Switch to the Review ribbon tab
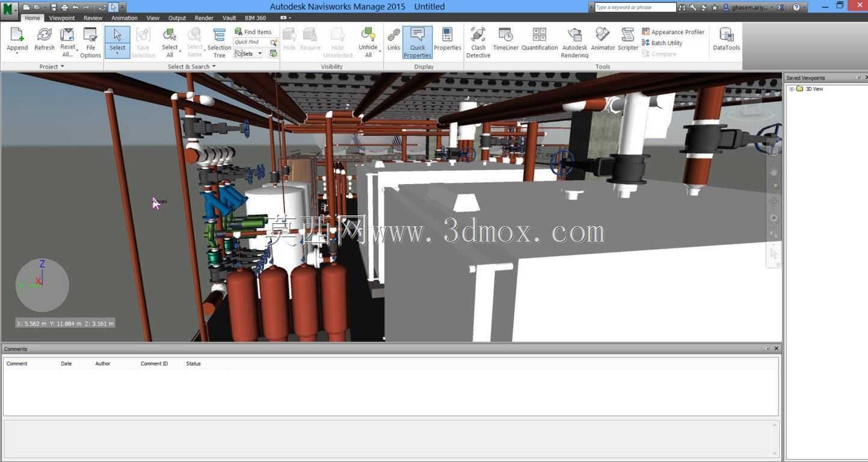Viewport: 868px width, 462px height. pos(93,18)
